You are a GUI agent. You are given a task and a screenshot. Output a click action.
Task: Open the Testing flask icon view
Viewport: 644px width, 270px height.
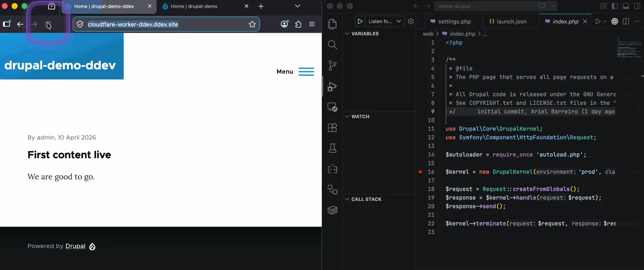pyautogui.click(x=332, y=148)
